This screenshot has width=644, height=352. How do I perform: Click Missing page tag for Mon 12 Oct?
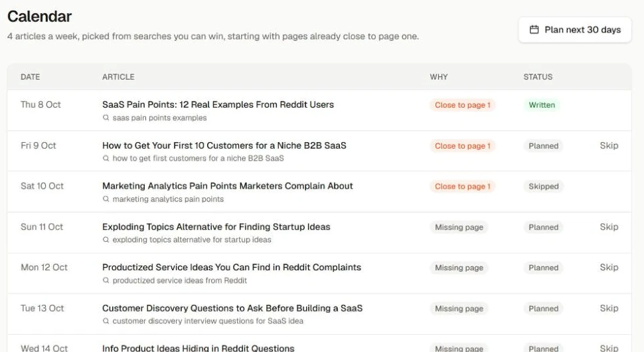pyautogui.click(x=459, y=268)
